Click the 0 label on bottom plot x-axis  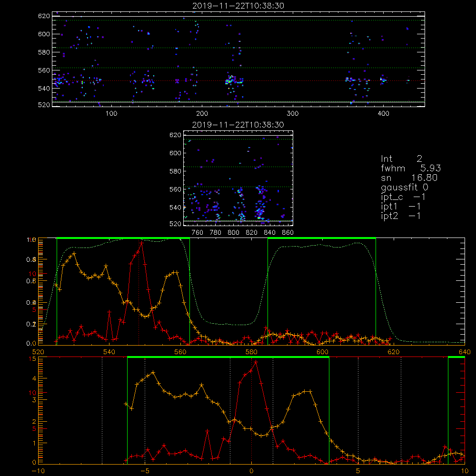coord(251,471)
